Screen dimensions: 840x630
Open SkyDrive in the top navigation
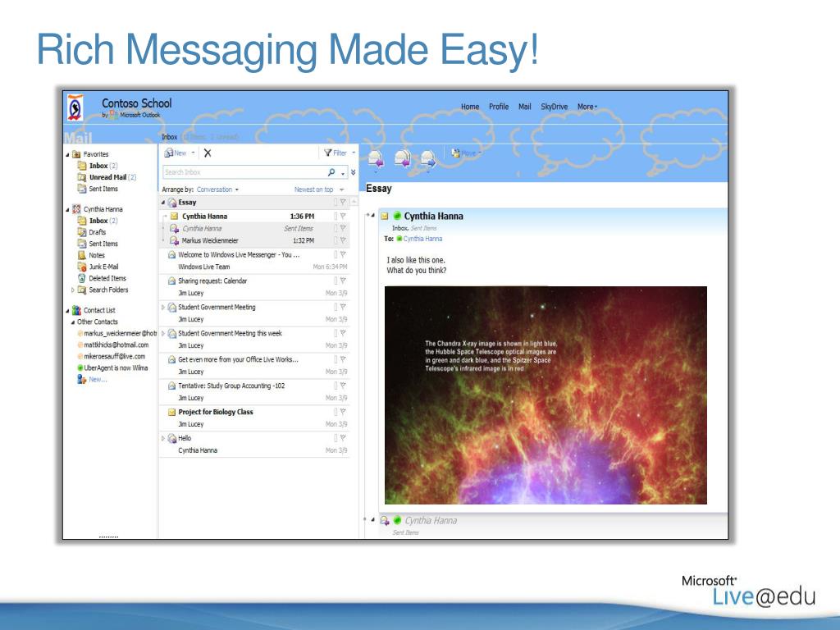pyautogui.click(x=554, y=107)
